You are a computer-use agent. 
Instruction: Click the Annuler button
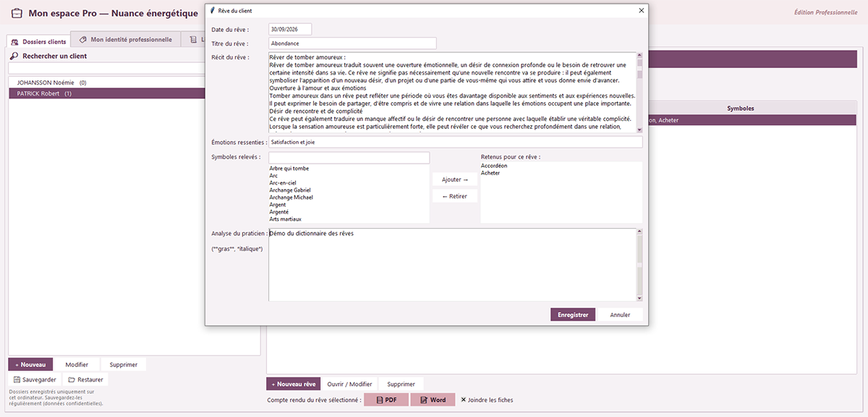(620, 315)
